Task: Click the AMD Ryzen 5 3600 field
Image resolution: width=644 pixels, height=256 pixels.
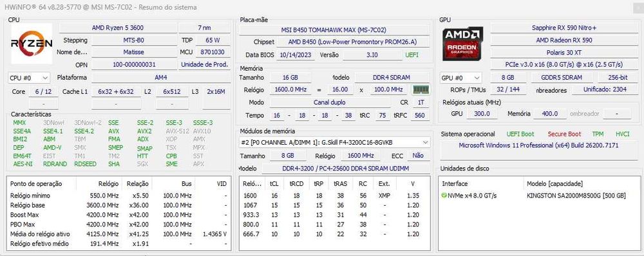Action: (118, 28)
